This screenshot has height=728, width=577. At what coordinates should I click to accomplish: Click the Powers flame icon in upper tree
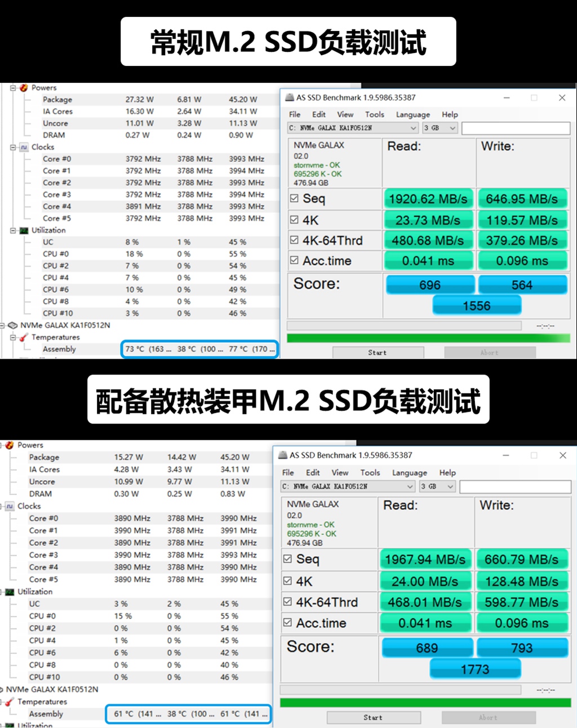(x=24, y=88)
